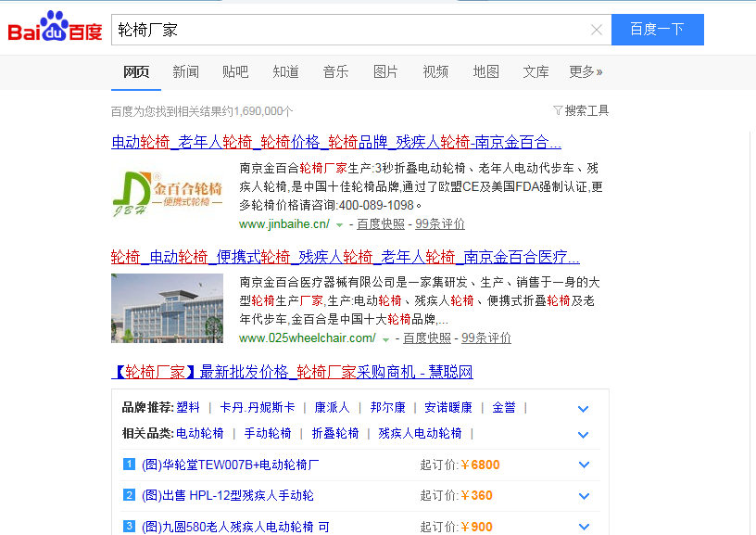Viewport: 756px width, 535px height.
Task: Click the 安诺暖康 brand link
Action: (x=448, y=408)
